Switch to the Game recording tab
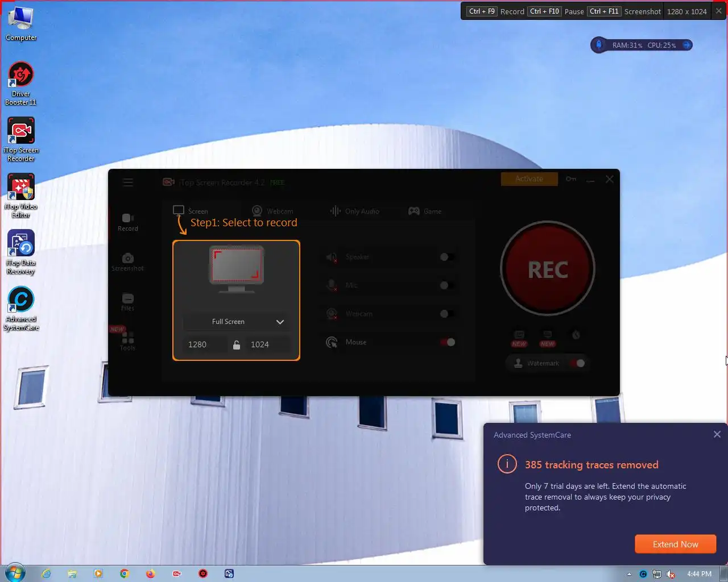 click(425, 211)
